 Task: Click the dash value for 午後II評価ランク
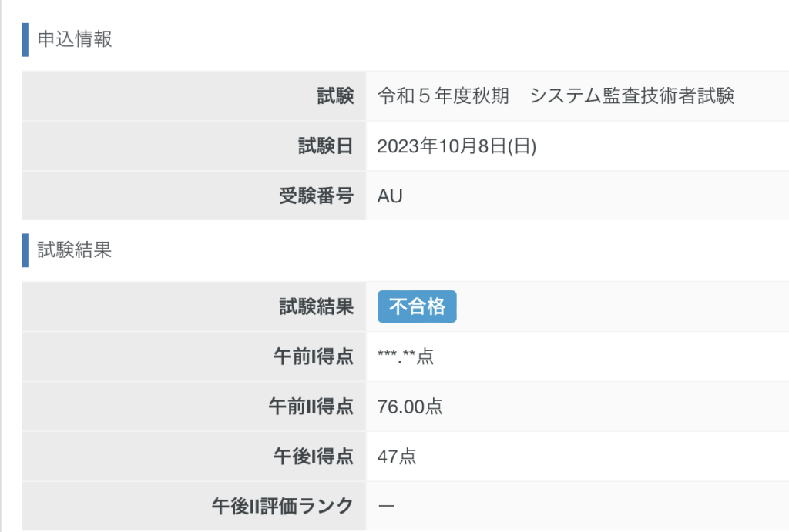pyautogui.click(x=387, y=506)
